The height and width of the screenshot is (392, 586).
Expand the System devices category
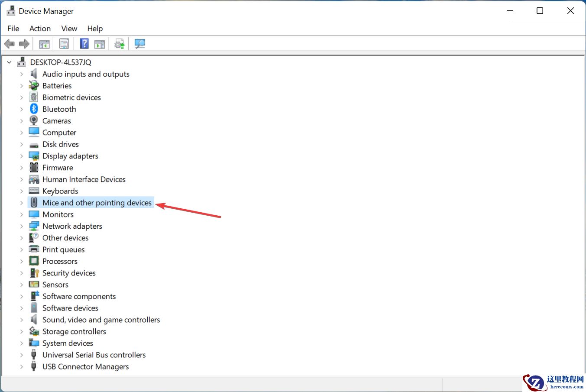(21, 343)
